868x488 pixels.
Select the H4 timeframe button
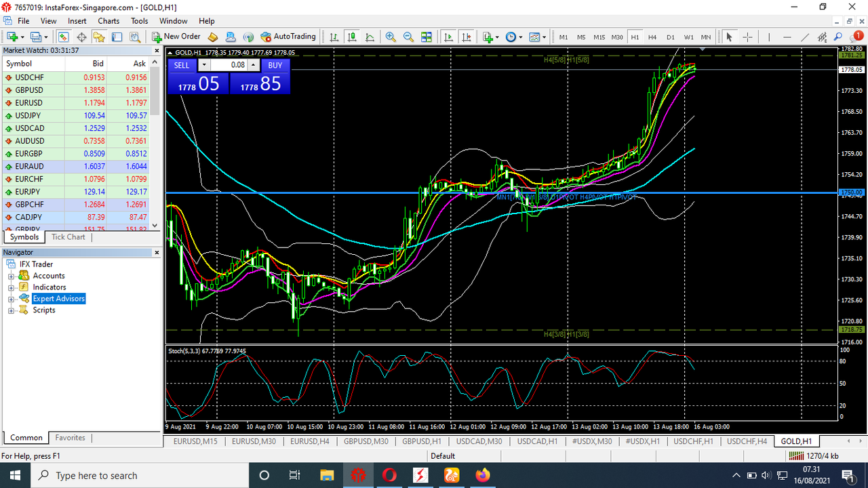[x=652, y=37]
